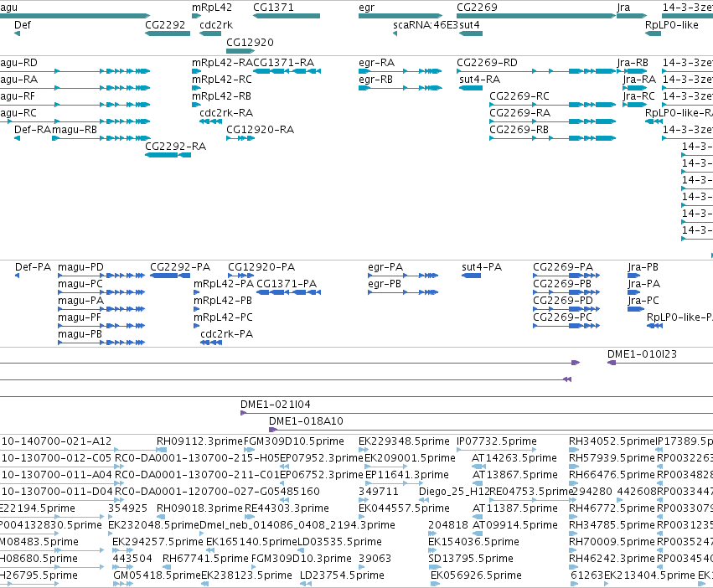
Task: Click the egr-PA protein label
Action: point(385,267)
